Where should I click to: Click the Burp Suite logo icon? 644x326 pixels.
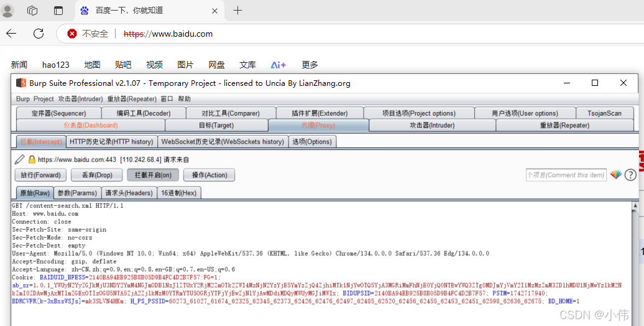click(x=21, y=83)
